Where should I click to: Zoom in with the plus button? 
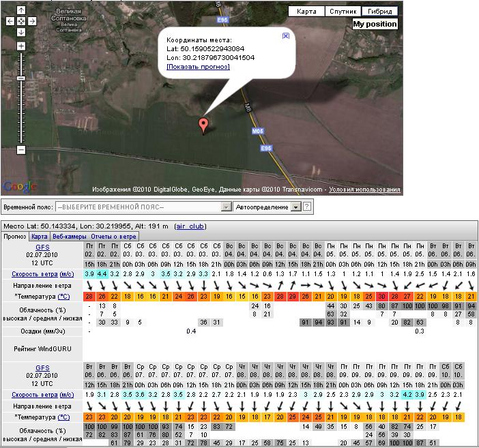21,46
